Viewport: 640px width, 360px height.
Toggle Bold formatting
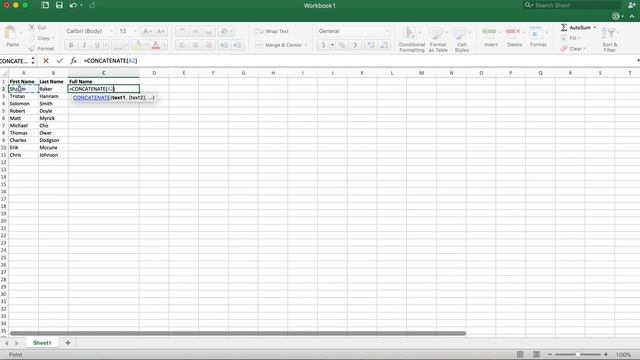[x=71, y=44]
